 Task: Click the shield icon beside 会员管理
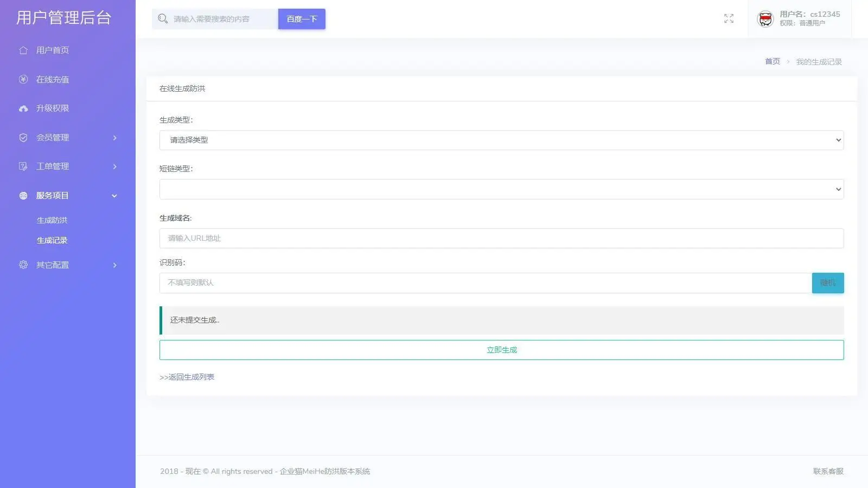coord(23,138)
